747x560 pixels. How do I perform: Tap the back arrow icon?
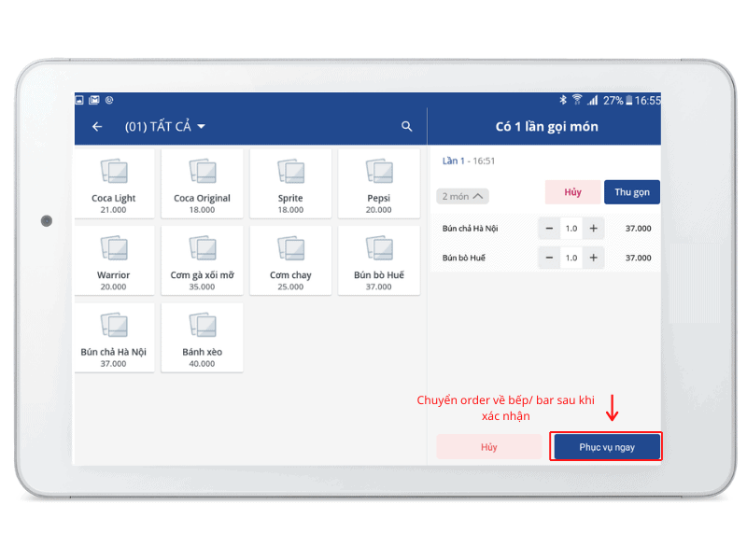click(97, 127)
